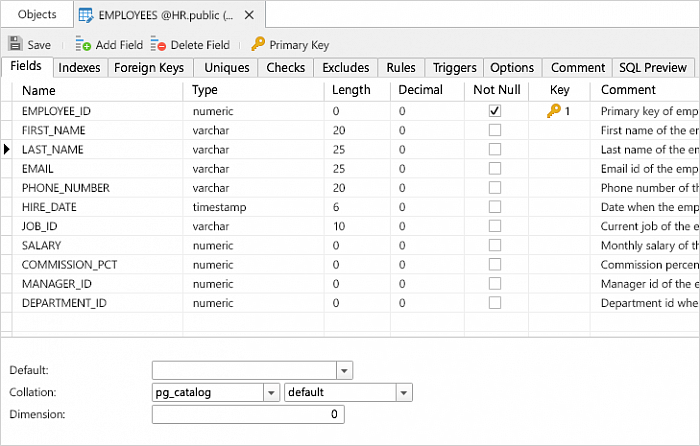Open the default collation name dropdown

[x=404, y=393]
